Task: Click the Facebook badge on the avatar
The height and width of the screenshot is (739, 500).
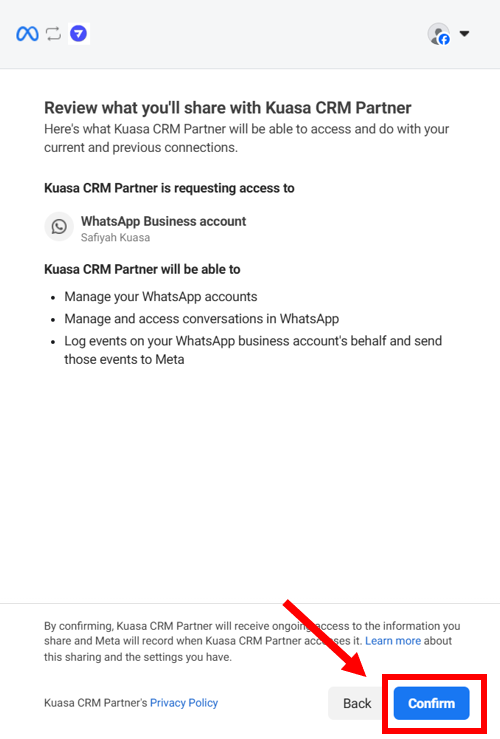Action: pos(444,40)
